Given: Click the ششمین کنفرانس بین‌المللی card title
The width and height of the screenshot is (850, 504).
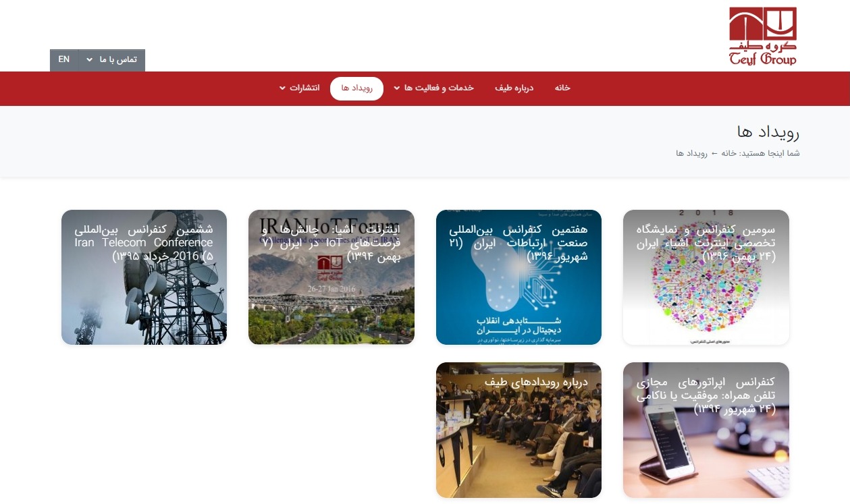Looking at the screenshot, I should [144, 243].
